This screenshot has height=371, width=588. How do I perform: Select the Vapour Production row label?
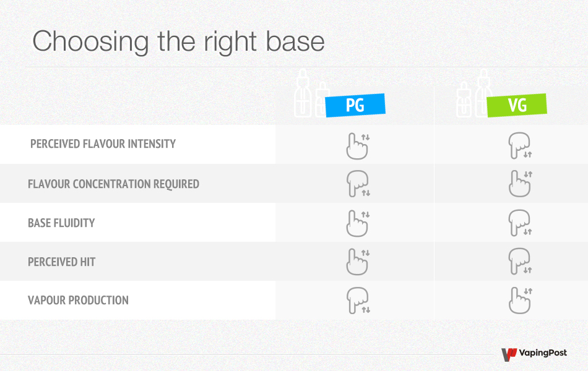(78, 301)
